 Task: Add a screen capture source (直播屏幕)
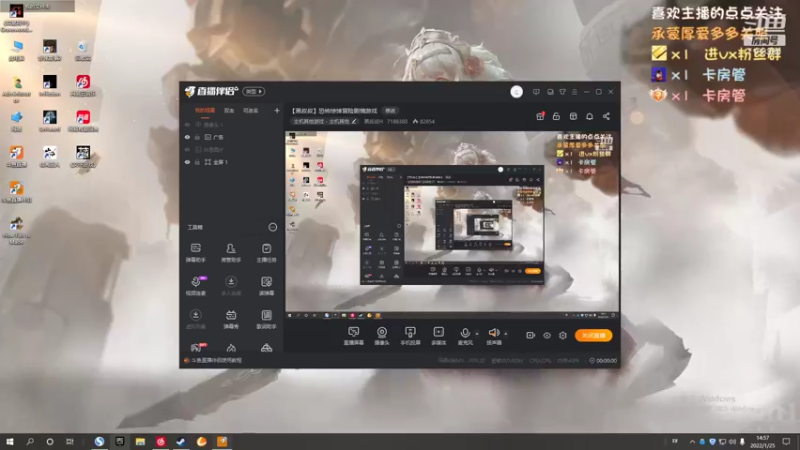click(354, 336)
